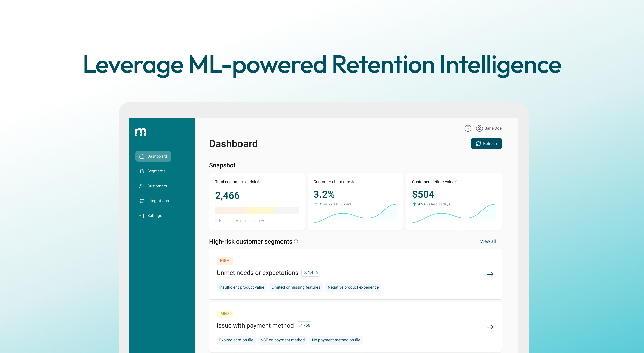Click the yellow medium-risk bar segment
This screenshot has width=644, height=353.
point(260,210)
